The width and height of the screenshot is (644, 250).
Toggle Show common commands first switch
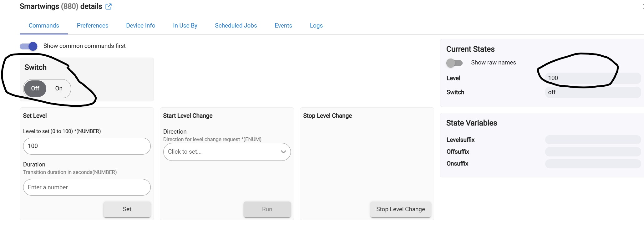pos(29,46)
